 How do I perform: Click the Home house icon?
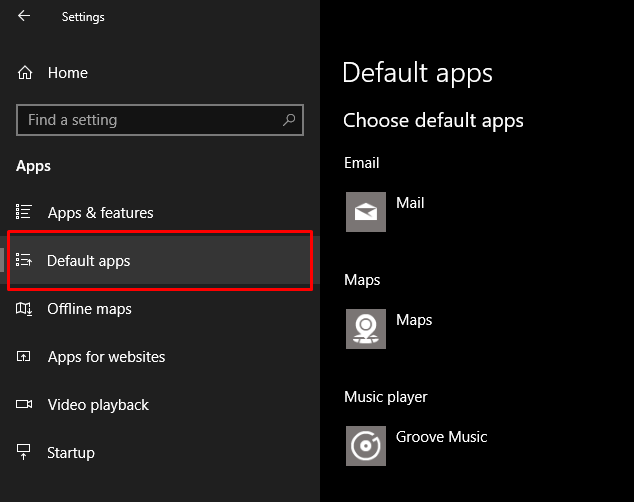pyautogui.click(x=25, y=73)
